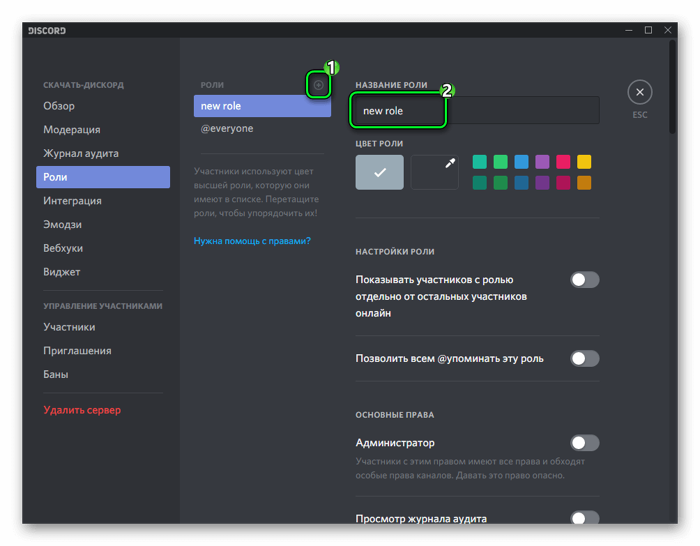Open the Виджет settings section

point(103,272)
